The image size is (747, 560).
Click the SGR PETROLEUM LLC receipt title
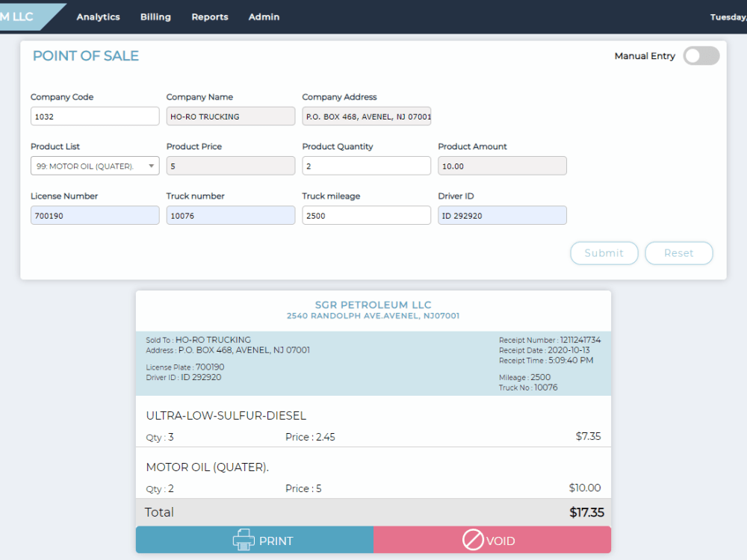tap(373, 305)
